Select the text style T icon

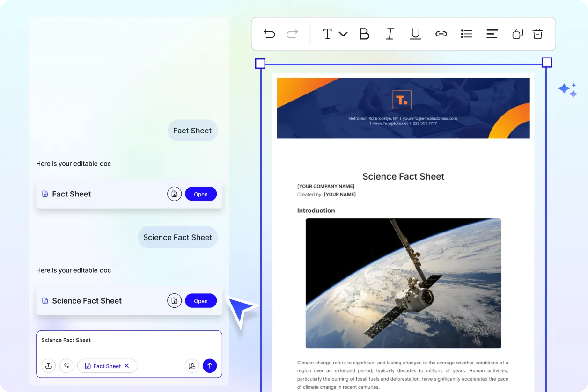(328, 34)
